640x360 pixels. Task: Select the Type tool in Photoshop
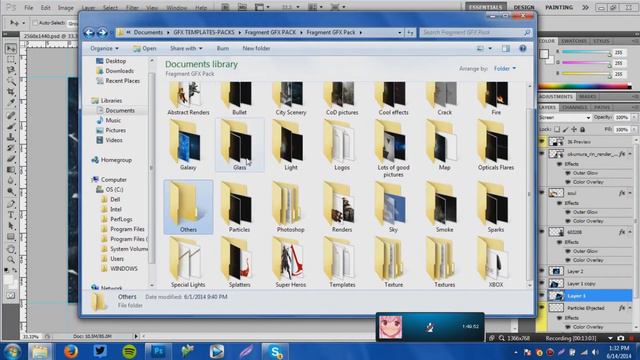point(11,215)
